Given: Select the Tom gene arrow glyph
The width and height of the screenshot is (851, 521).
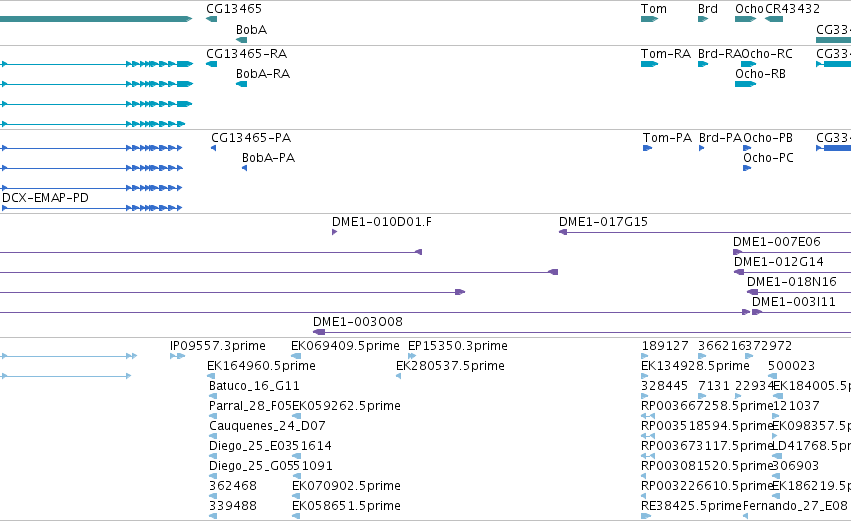Looking at the screenshot, I should coord(650,19).
